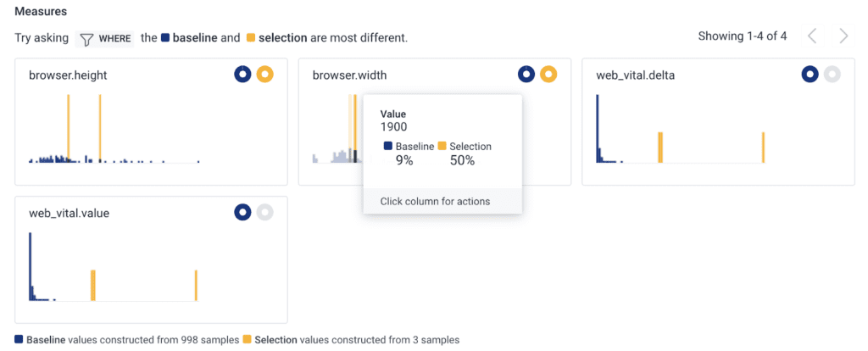
Task: Enable selection series on web_vital.delta chart
Action: point(832,75)
